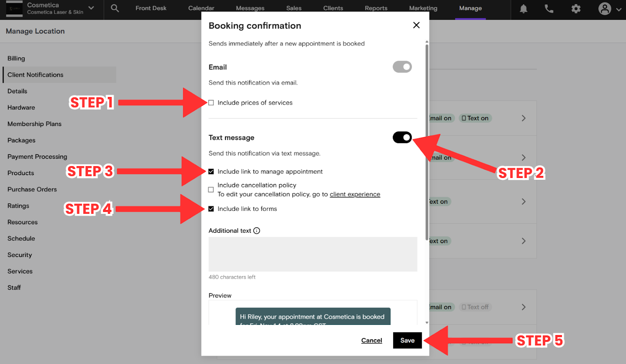Check Include prices of services
Viewport: 626px width, 364px height.
(211, 103)
